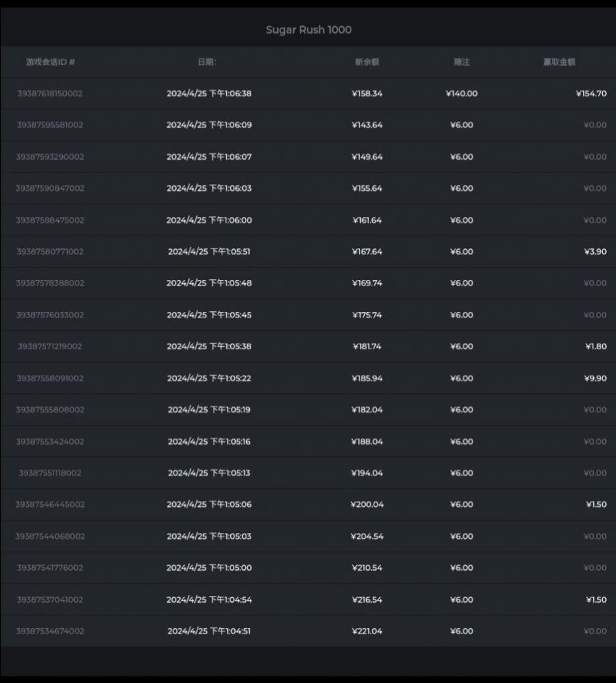
Task: Select session ID 39387555808002
Action: point(50,409)
